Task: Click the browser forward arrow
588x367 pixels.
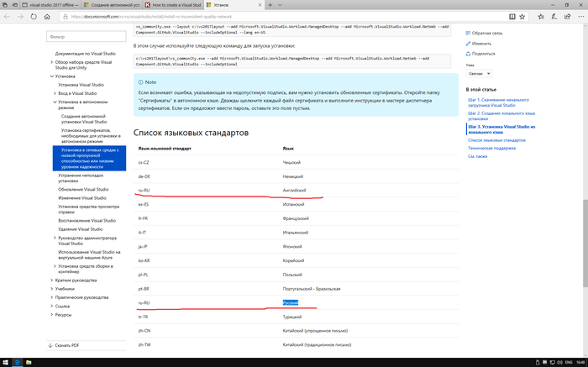Action: coord(20,17)
